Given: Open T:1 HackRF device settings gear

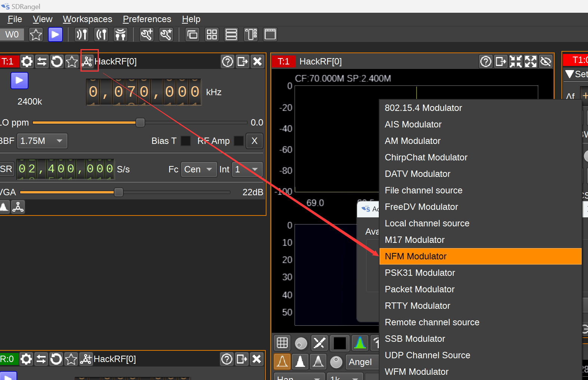Looking at the screenshot, I should [27, 61].
